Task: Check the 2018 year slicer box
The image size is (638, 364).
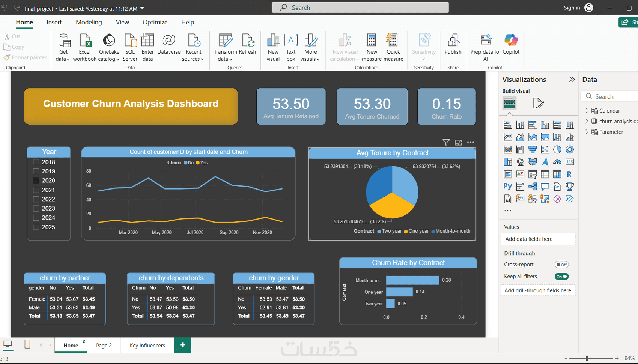Action: [36, 162]
